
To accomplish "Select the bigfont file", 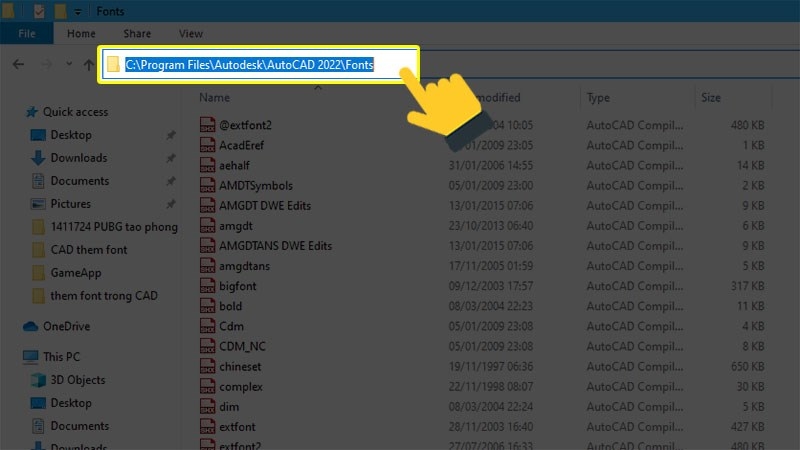I will (238, 286).
